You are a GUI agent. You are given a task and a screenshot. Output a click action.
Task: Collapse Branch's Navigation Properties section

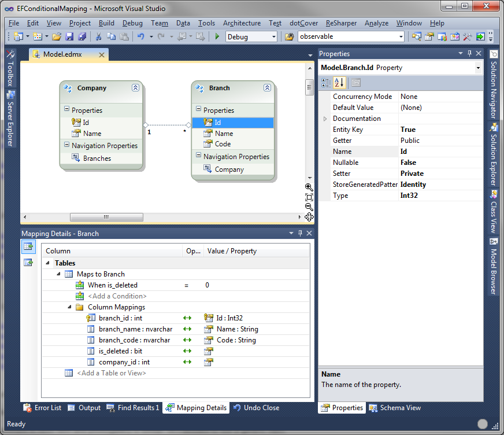pyautogui.click(x=198, y=155)
